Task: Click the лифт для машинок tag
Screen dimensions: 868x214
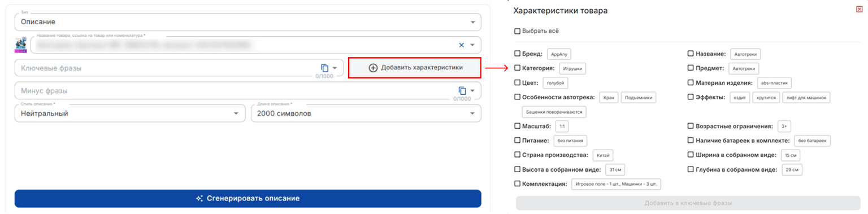Action: pyautogui.click(x=806, y=98)
